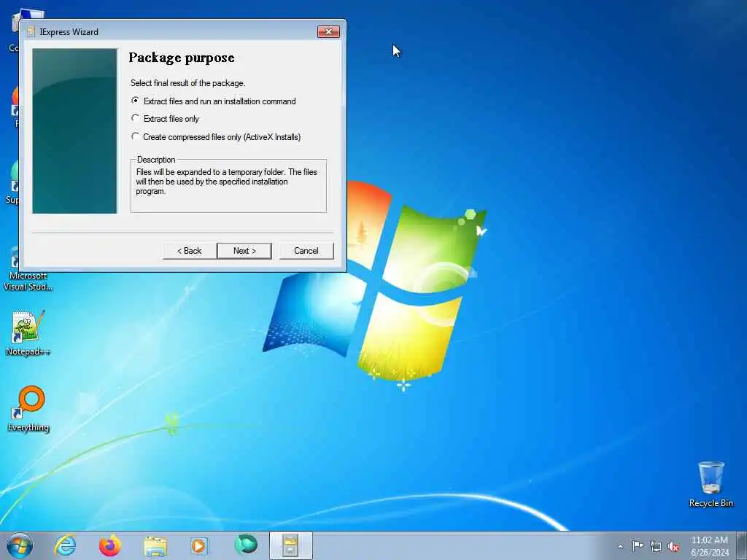
Task: Click the '< Back' button
Action: click(189, 251)
